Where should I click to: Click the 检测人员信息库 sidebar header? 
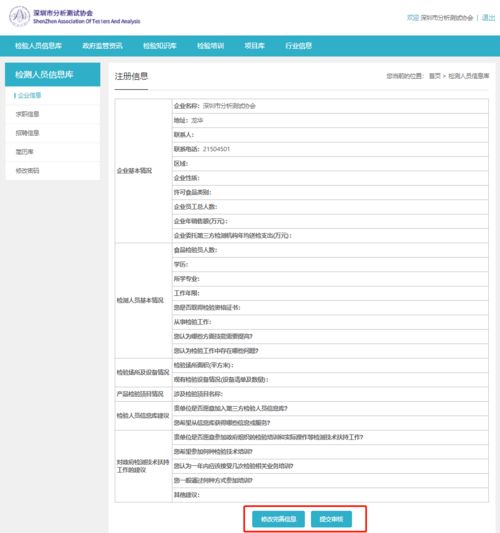[53, 74]
